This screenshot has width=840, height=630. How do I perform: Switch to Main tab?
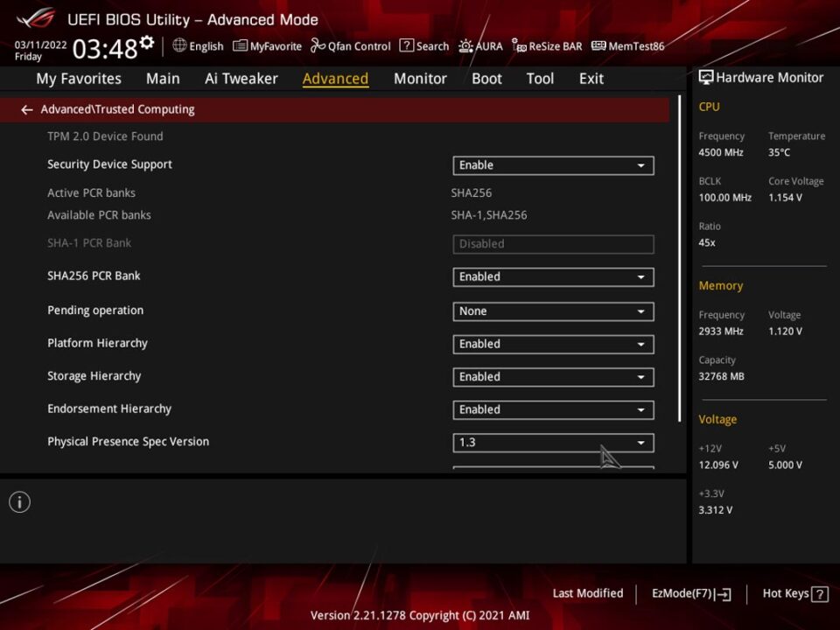pyautogui.click(x=163, y=79)
